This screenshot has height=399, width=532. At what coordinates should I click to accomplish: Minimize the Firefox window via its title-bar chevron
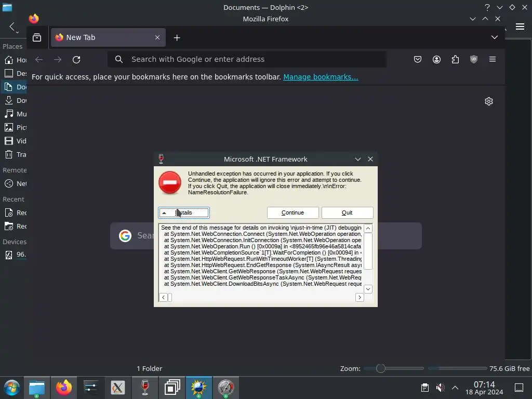(473, 19)
